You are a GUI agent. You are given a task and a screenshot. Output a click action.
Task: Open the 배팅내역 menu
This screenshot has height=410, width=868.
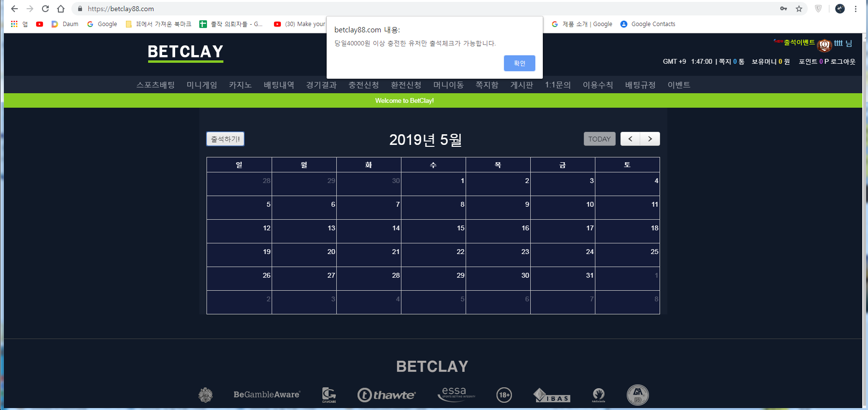[279, 85]
